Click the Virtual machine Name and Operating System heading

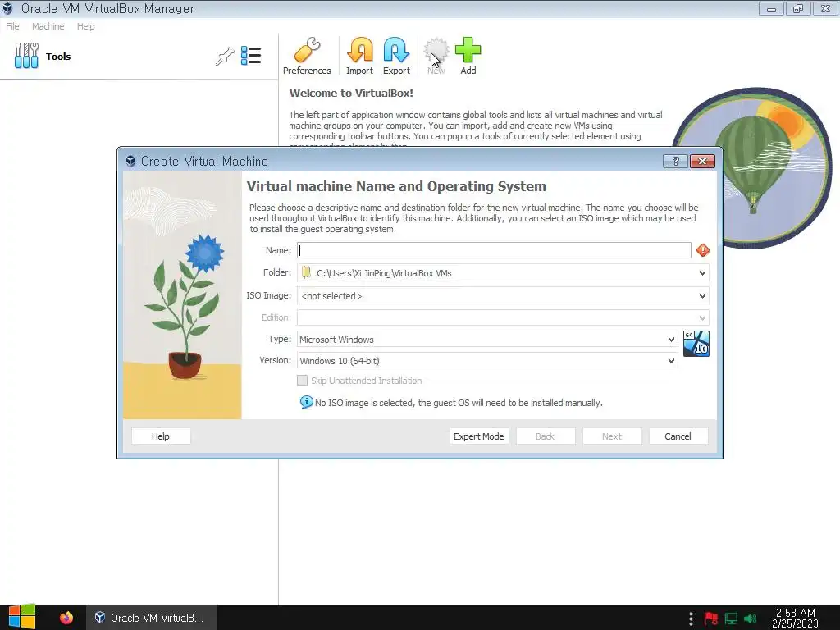pyautogui.click(x=396, y=186)
